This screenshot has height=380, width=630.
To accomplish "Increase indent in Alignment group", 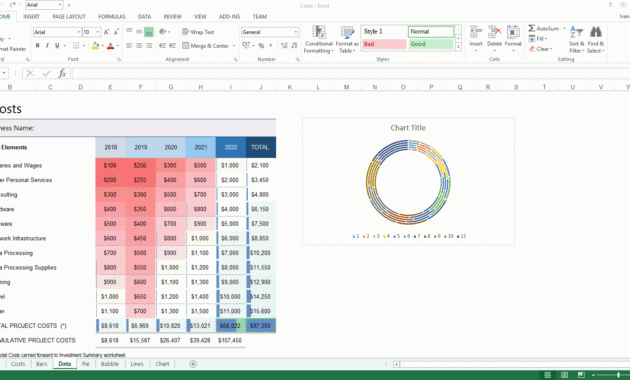I will point(172,46).
